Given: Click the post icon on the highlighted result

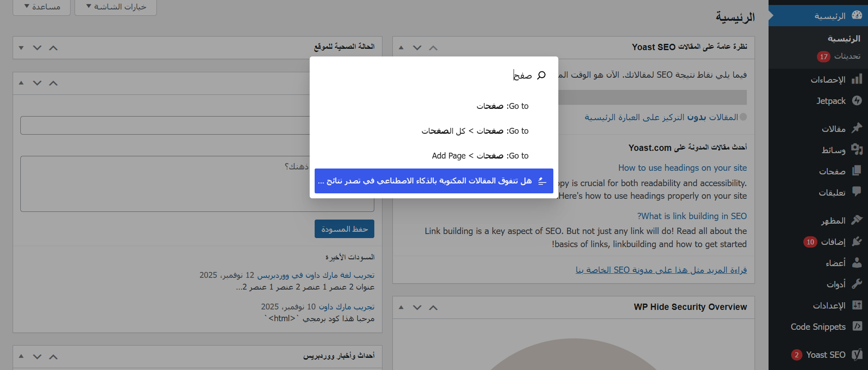Looking at the screenshot, I should pyautogui.click(x=542, y=181).
